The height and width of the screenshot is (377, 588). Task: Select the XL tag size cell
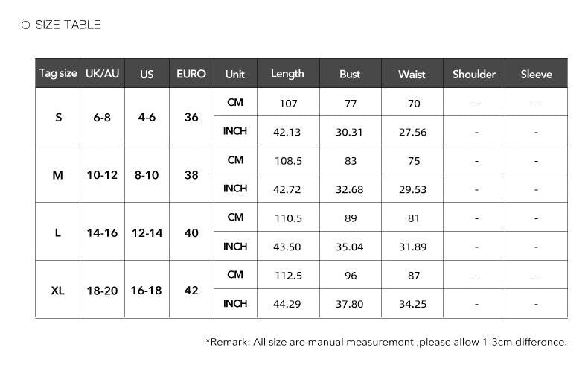pos(58,290)
